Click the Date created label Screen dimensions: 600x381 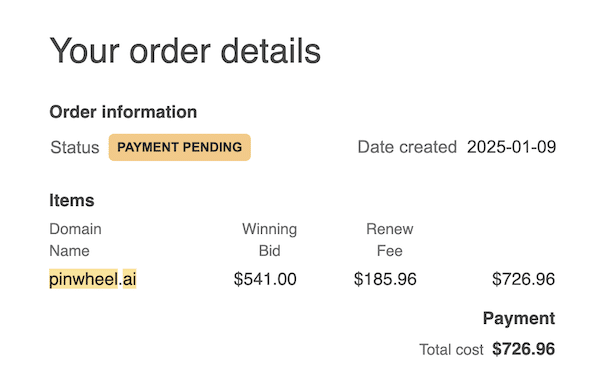407,147
